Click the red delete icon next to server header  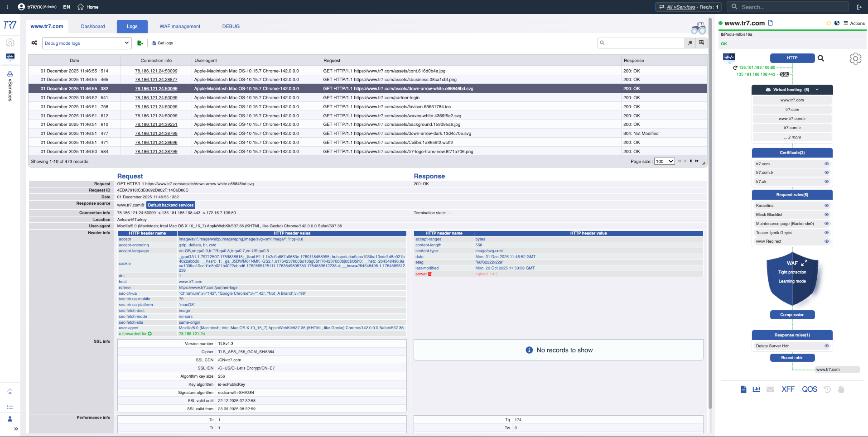coord(430,274)
